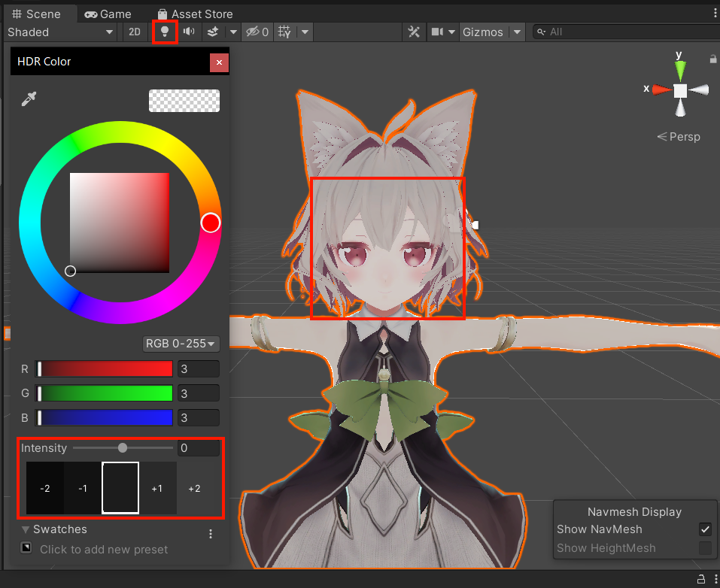Screen dimensions: 720x588
Task: Toggle scene audio speaker icon
Action: pyautogui.click(x=189, y=32)
